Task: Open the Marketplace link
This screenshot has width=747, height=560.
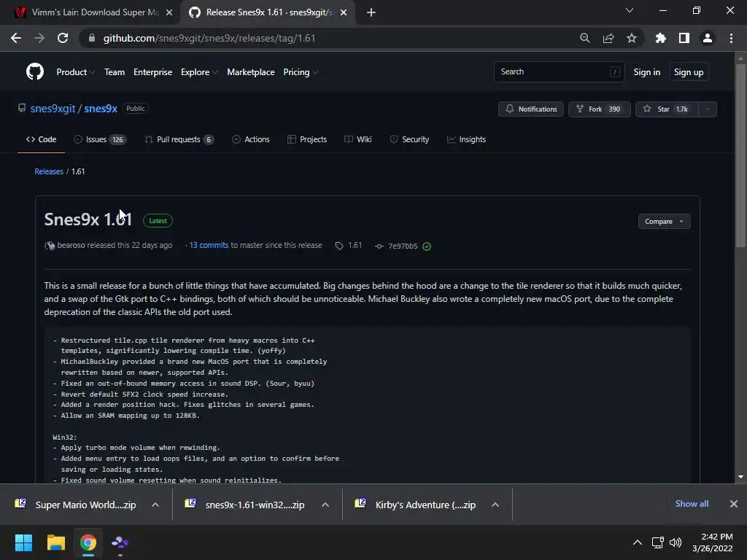Action: click(x=251, y=72)
